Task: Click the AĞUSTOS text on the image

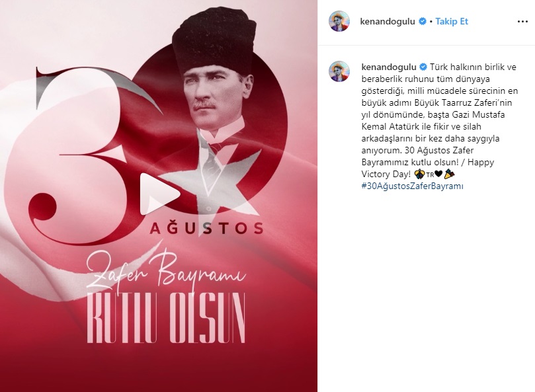Action: coord(207,228)
